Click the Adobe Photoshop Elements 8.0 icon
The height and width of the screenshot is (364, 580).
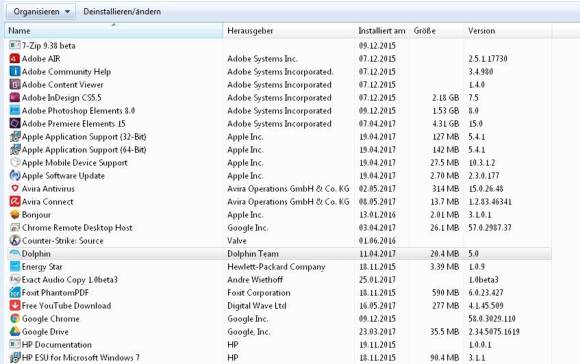(15, 111)
